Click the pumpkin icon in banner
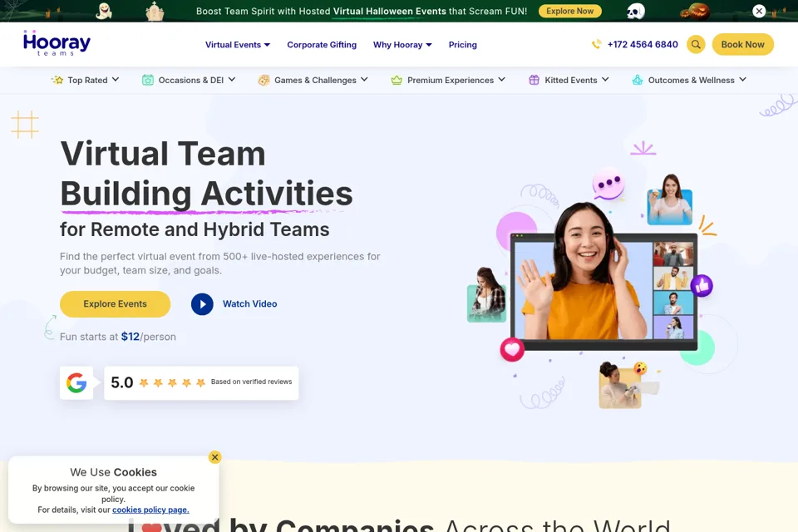This screenshot has height=532, width=798. (695, 11)
